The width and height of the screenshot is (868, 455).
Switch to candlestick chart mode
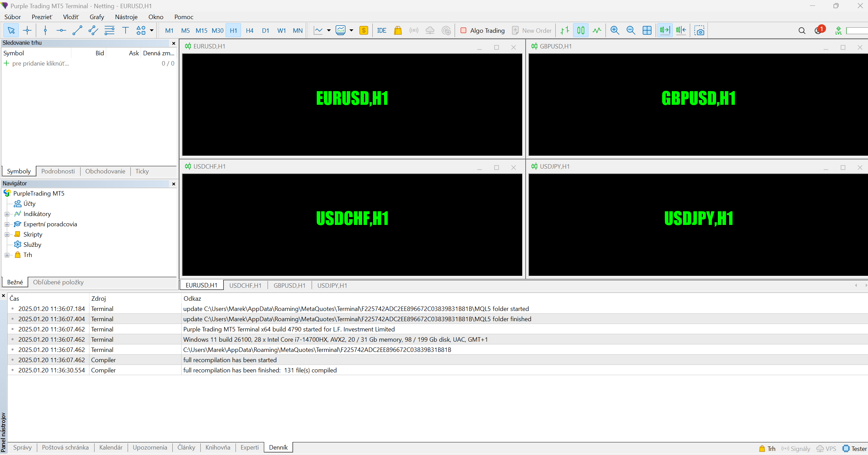pos(581,30)
